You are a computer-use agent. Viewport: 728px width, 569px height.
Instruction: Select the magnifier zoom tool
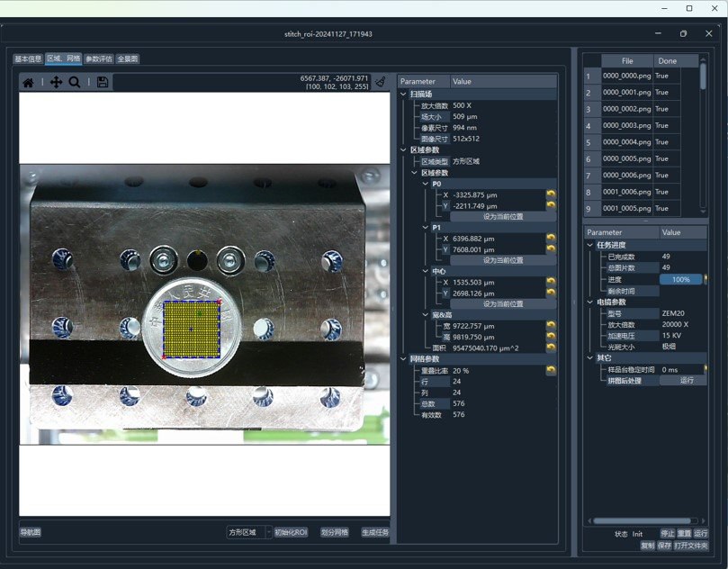74,82
